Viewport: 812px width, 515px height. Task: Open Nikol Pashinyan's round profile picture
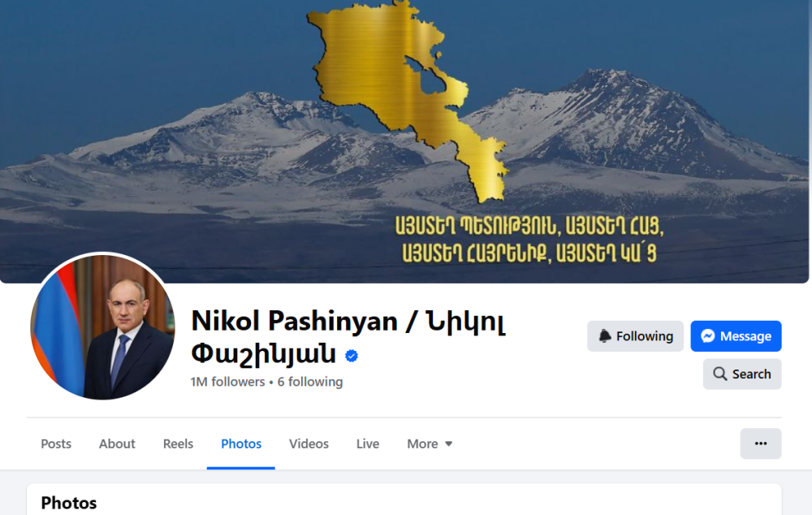pos(102,327)
